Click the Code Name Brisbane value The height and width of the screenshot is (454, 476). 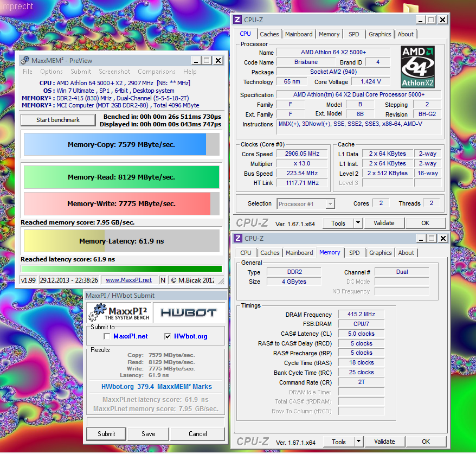coord(306,62)
